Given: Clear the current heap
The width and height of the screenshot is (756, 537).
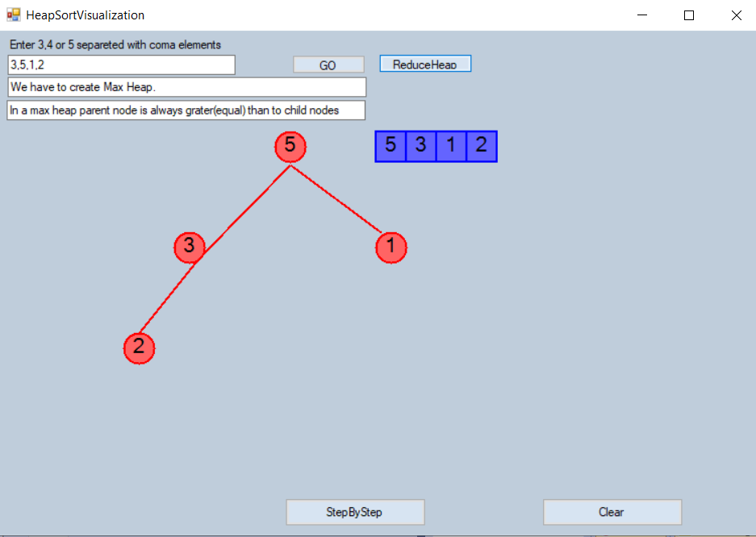Looking at the screenshot, I should [612, 512].
